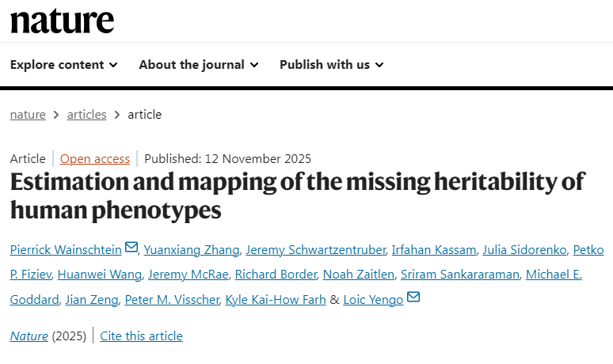This screenshot has height=364, width=613.
Task: Open the Nature journal link below authors
Action: coord(29,336)
